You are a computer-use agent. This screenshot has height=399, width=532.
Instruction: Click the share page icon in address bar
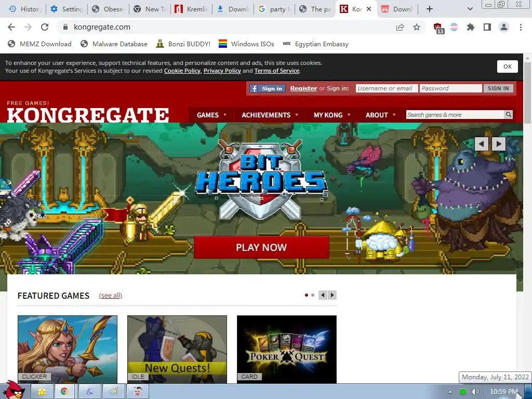[x=400, y=27]
